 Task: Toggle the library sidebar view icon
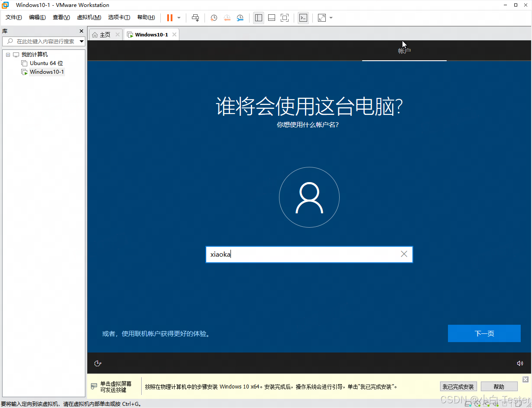point(259,18)
